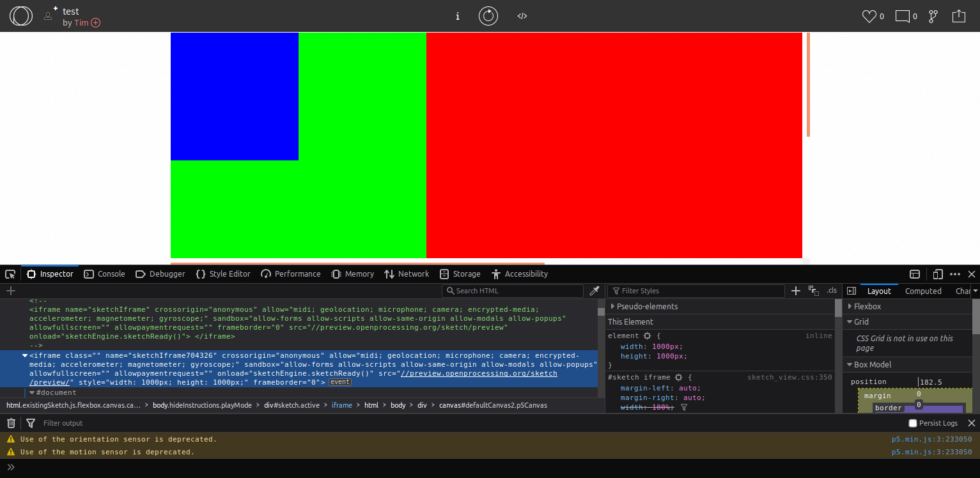
Task: Open the sketch info panel
Action: (x=458, y=16)
